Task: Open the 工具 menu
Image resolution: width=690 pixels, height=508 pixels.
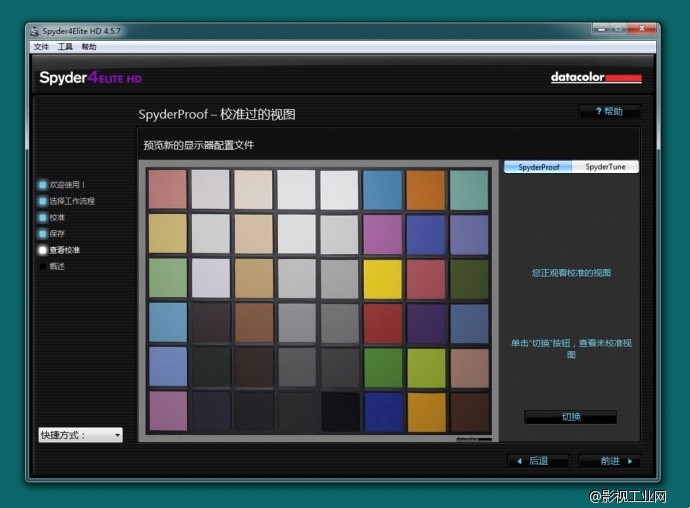Action: pos(65,47)
